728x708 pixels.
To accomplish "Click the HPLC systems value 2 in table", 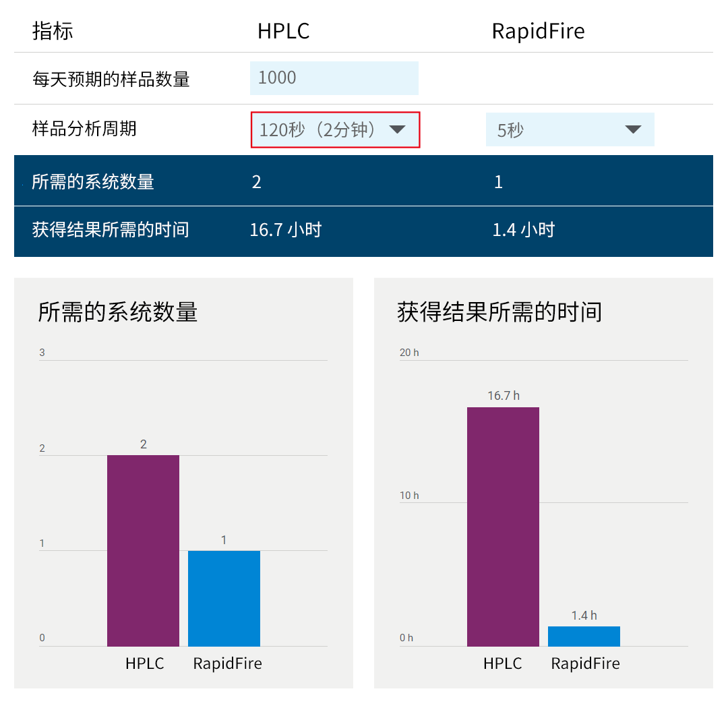I will (256, 182).
